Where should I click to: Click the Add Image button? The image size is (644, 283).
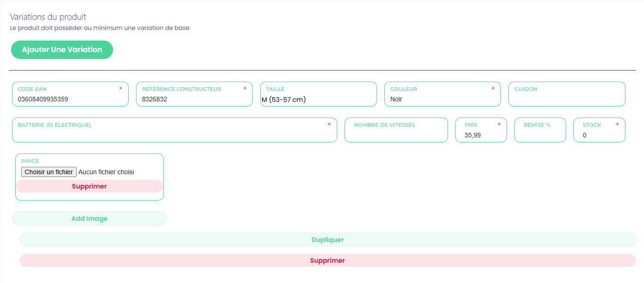[x=89, y=218]
